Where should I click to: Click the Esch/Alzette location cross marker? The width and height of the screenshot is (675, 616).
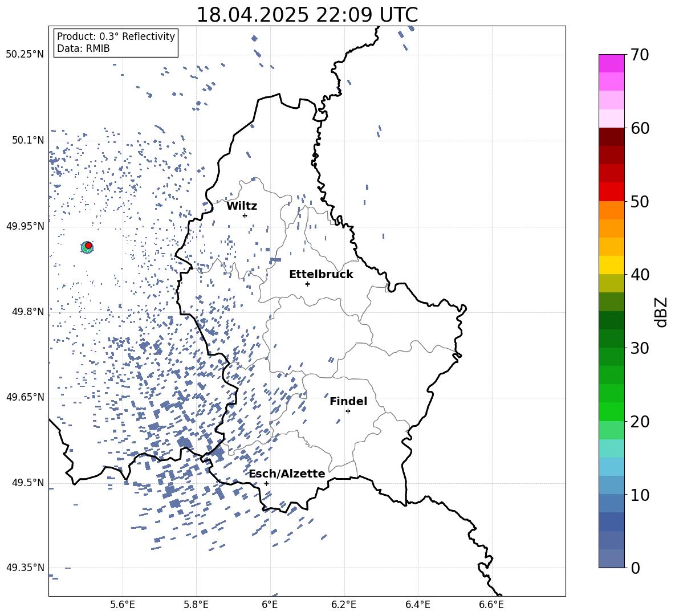(x=266, y=483)
